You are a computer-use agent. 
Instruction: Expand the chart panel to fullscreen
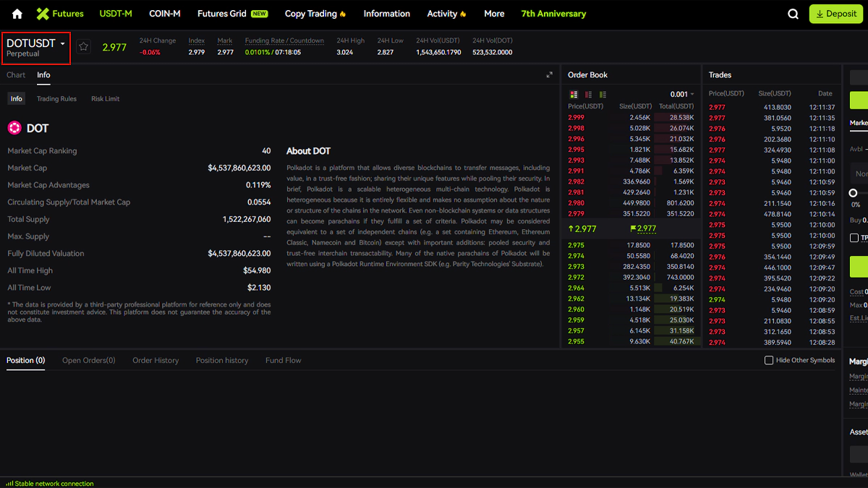(549, 75)
